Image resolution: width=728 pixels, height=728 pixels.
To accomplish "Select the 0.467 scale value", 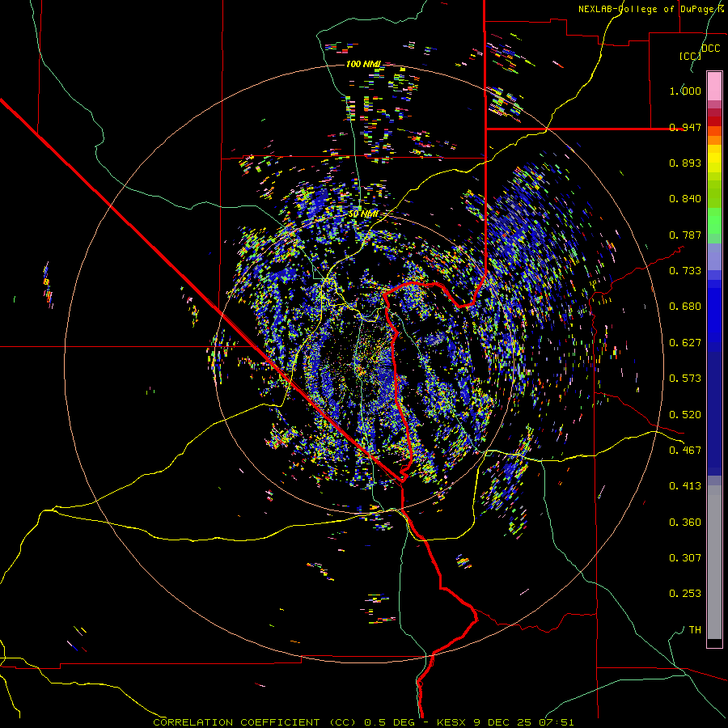I will click(685, 451).
